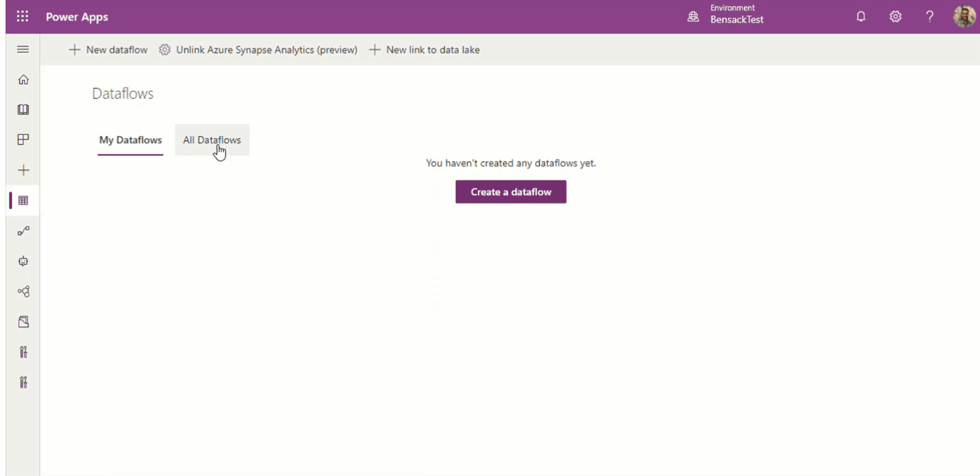Open the app launcher waffle icon
Viewport: 980px width, 476px height.
point(23,16)
